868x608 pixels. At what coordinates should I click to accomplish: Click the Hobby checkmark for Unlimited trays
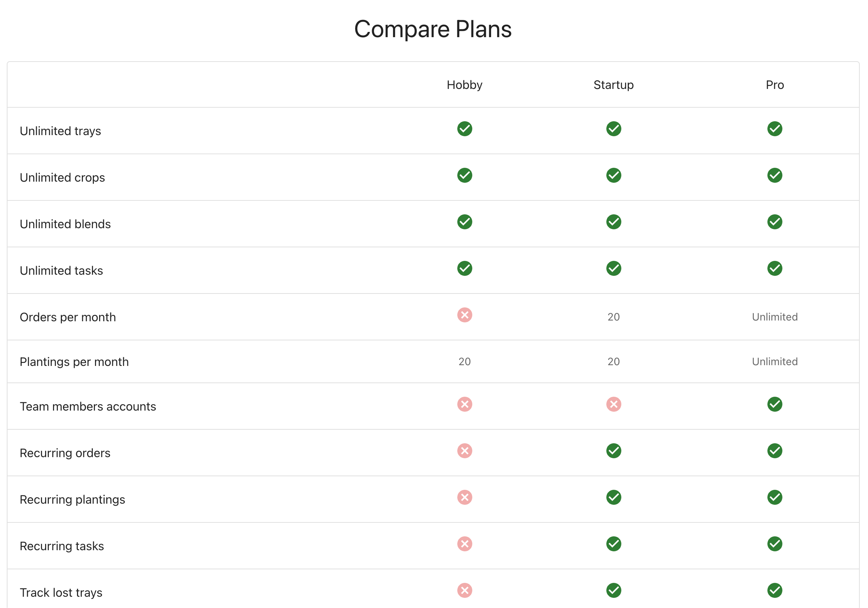tap(465, 129)
